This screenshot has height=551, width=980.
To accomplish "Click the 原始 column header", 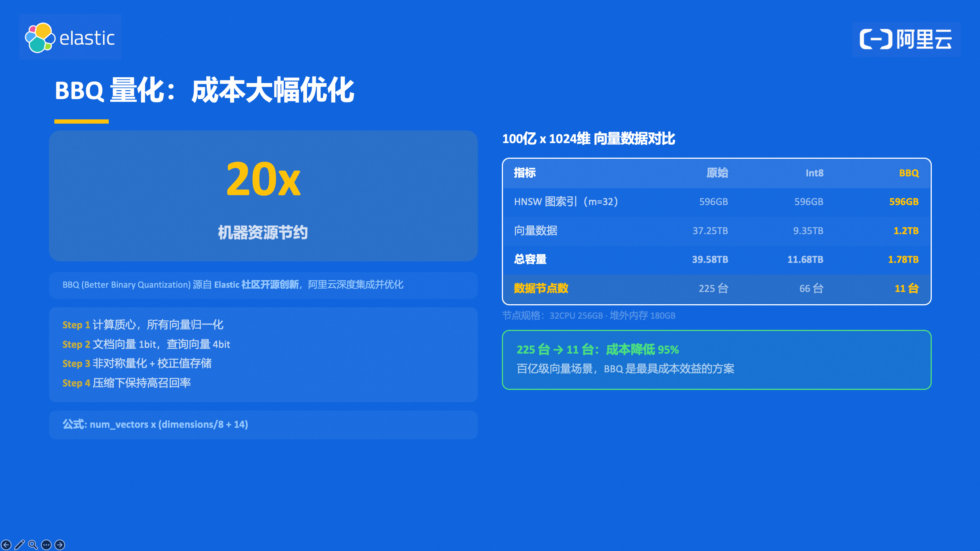I will (717, 173).
